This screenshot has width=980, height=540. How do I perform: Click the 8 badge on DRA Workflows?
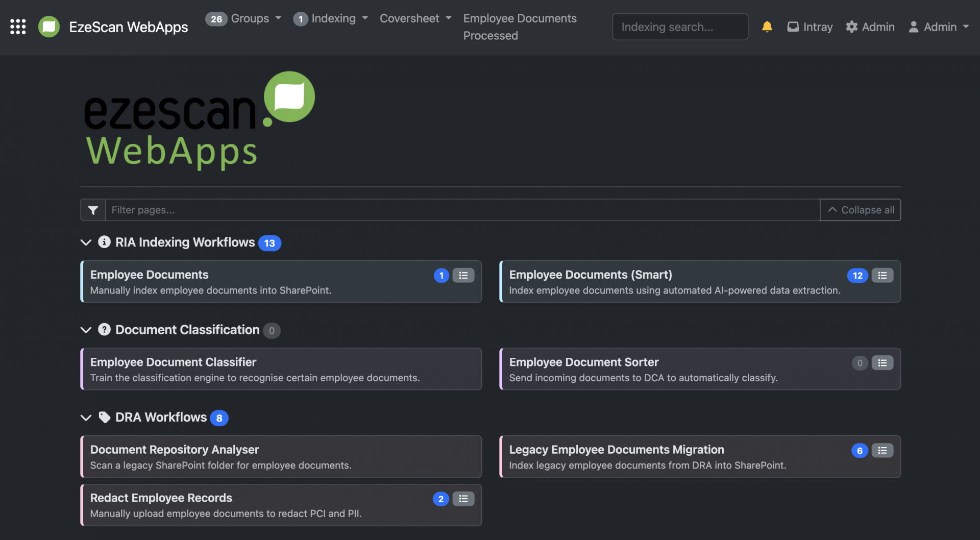coord(219,418)
